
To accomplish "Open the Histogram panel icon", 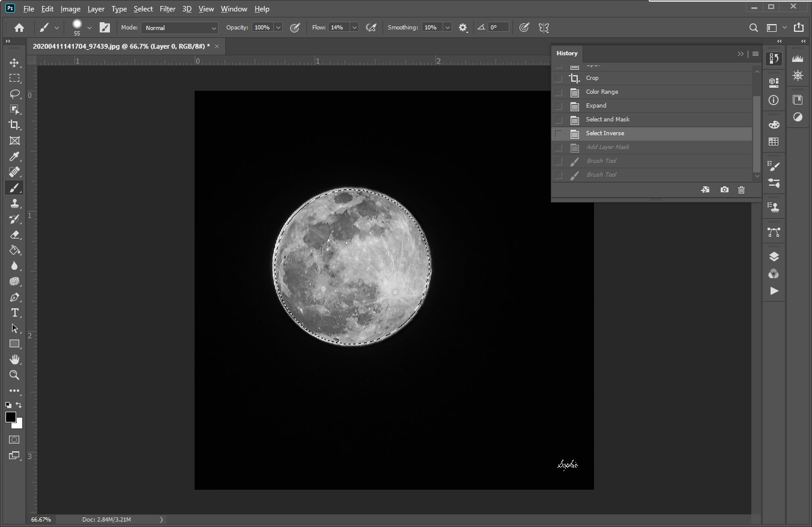I will coord(798,59).
